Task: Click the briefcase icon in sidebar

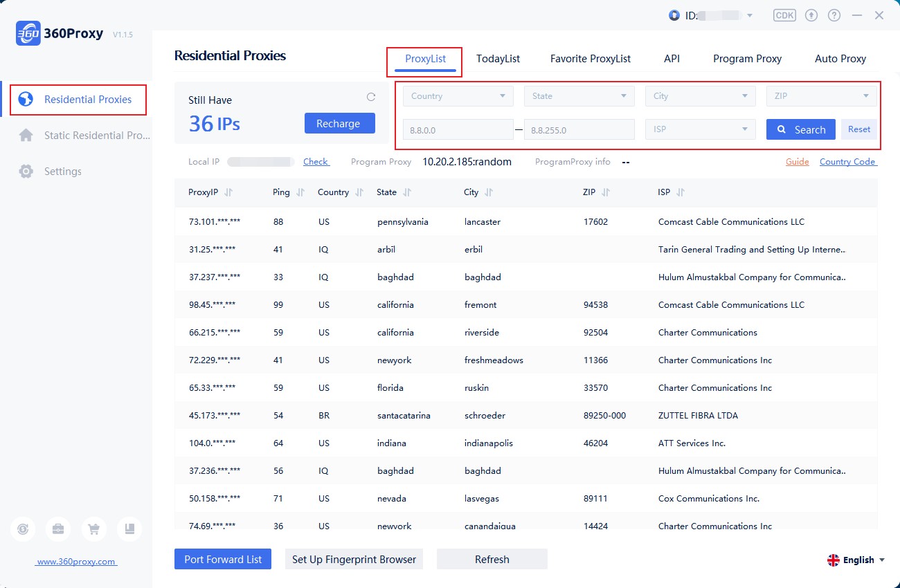Action: click(x=58, y=529)
